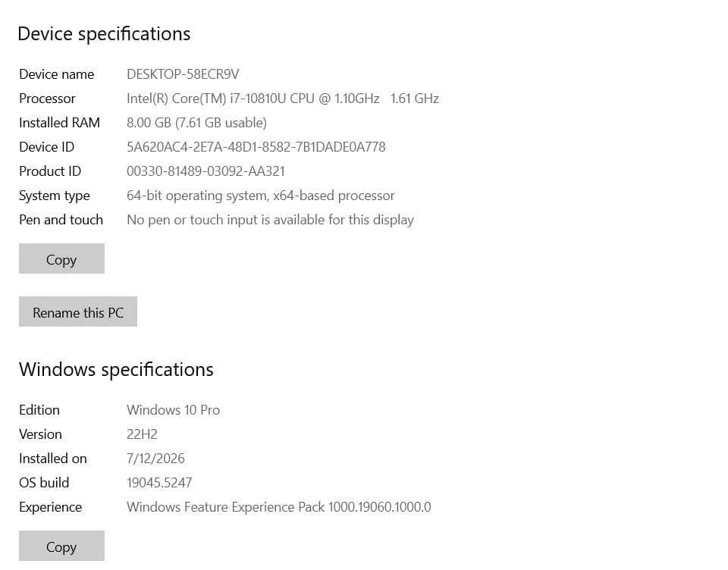Click the System type value text
The width and height of the screenshot is (728, 570).
pyautogui.click(x=260, y=196)
